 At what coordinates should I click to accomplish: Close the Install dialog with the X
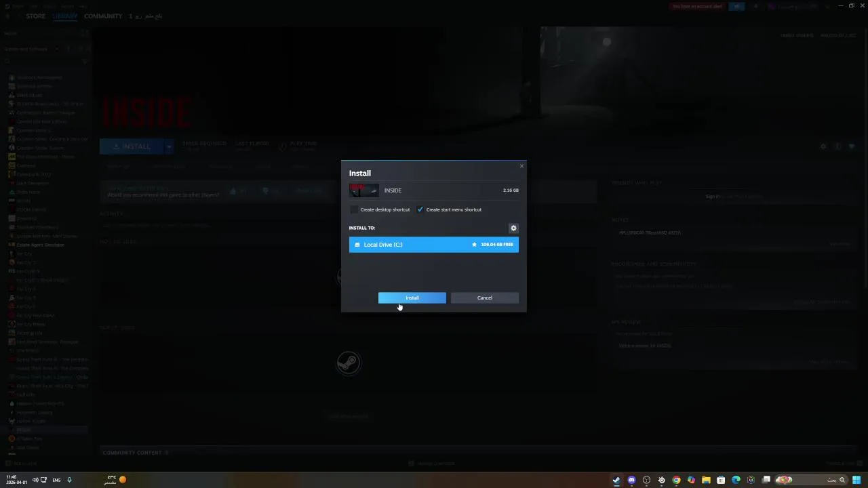pos(521,166)
